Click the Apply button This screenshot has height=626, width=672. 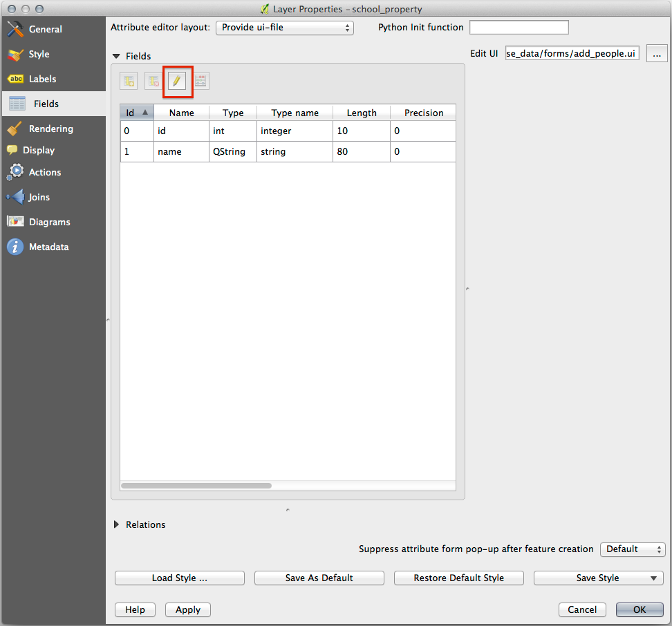click(x=188, y=610)
